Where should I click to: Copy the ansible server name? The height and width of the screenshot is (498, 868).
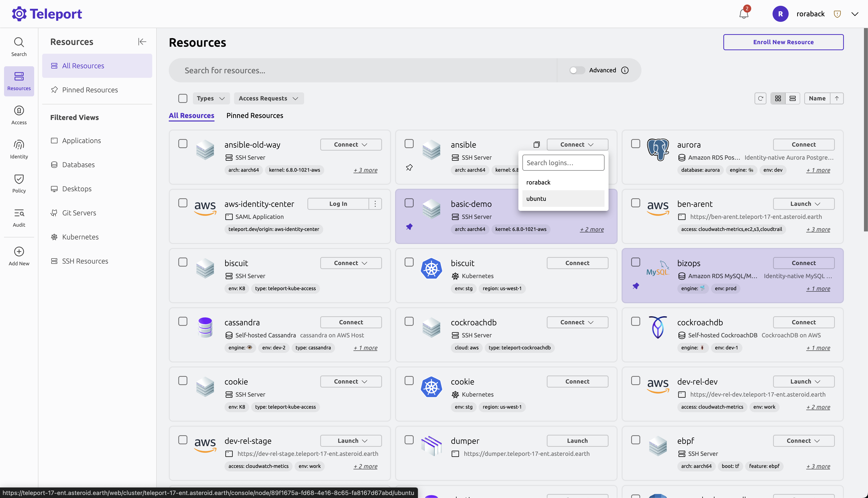pyautogui.click(x=536, y=145)
